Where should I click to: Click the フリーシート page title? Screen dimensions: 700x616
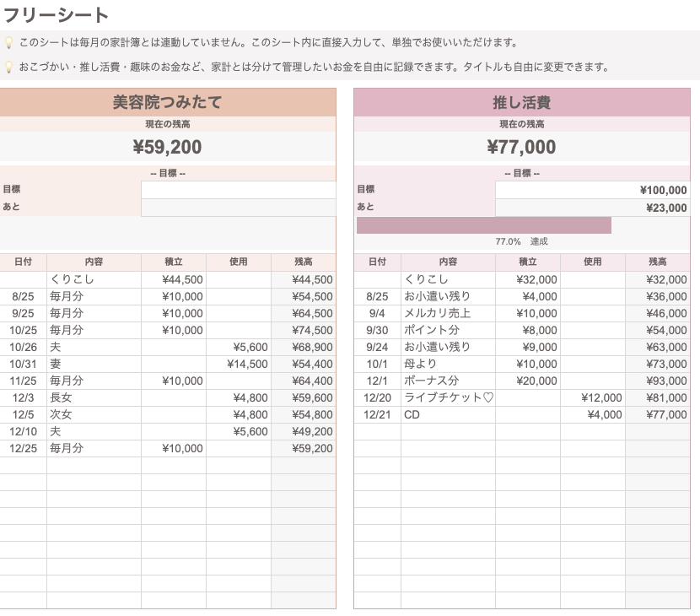tap(56, 14)
